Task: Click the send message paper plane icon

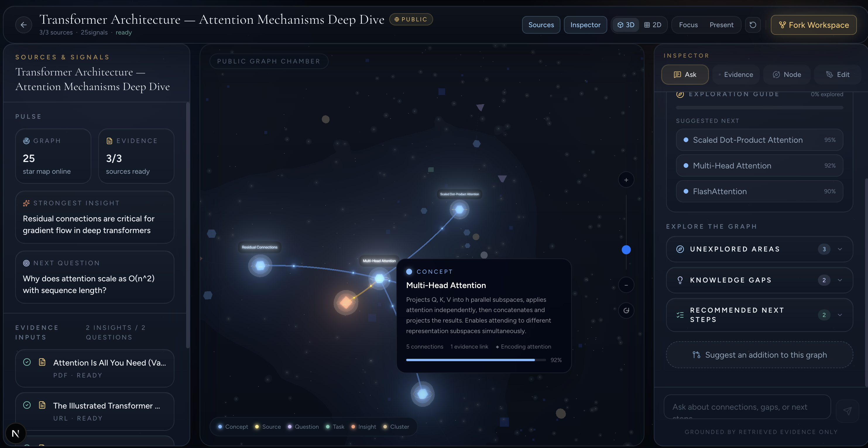Action: [x=847, y=410]
